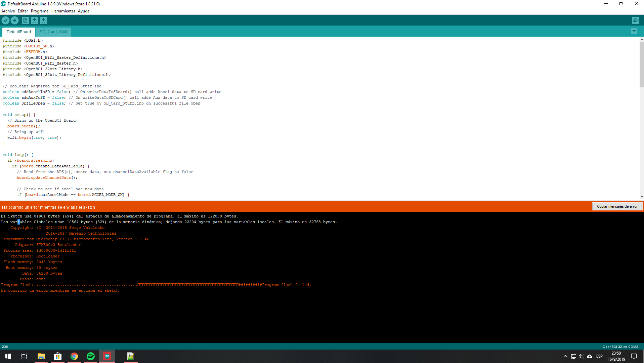Open Google Chrome from the taskbar
The width and height of the screenshot is (644, 363).
click(74, 356)
